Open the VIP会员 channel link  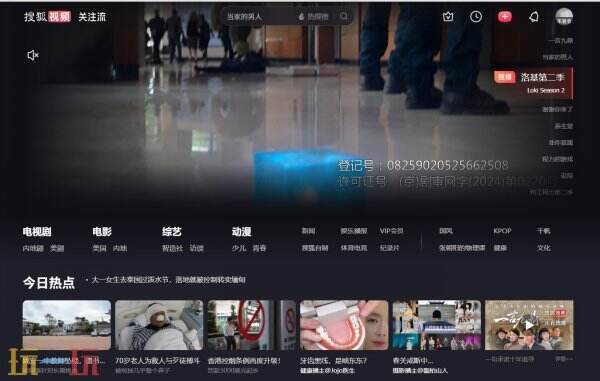(391, 231)
